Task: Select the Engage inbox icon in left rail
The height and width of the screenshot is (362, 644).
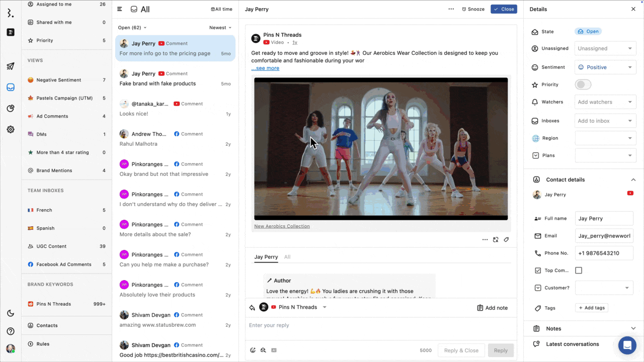Action: pyautogui.click(x=10, y=87)
